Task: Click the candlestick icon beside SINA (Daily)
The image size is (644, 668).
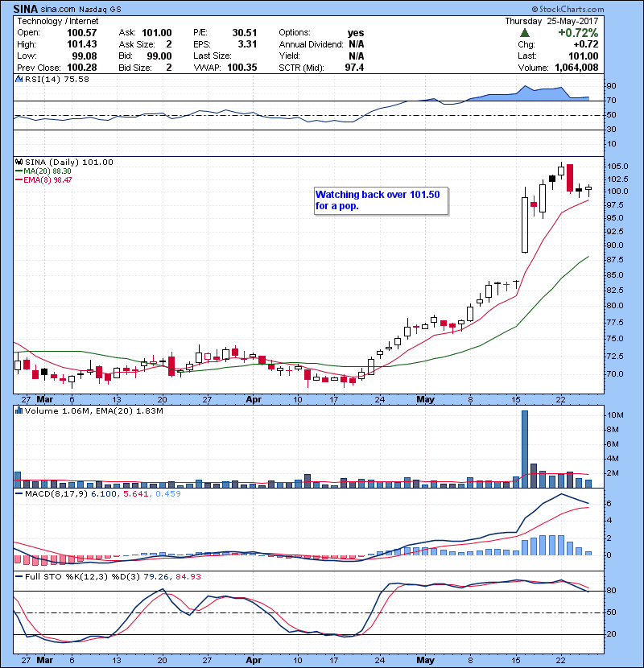Action: pyautogui.click(x=19, y=162)
